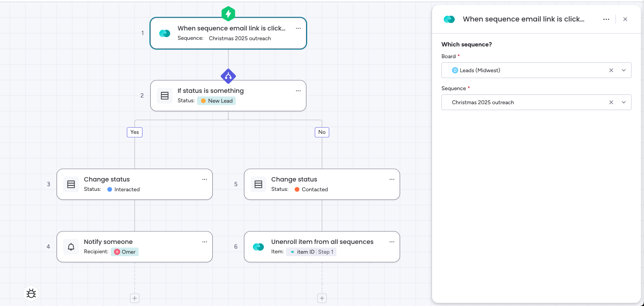
Task: Click the sequence icon in the side panel header
Action: (x=449, y=19)
